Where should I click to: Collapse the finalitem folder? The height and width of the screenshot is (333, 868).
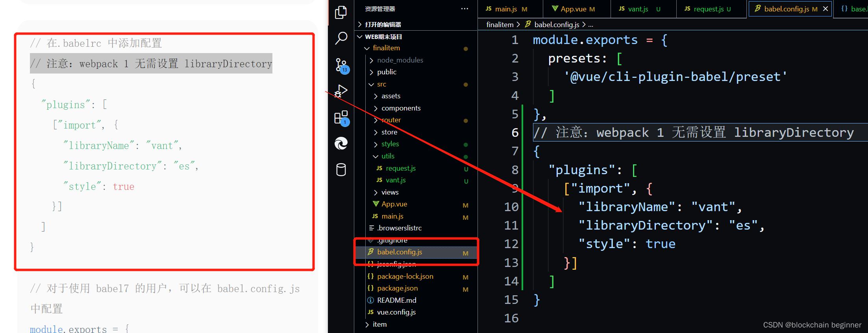point(416,48)
